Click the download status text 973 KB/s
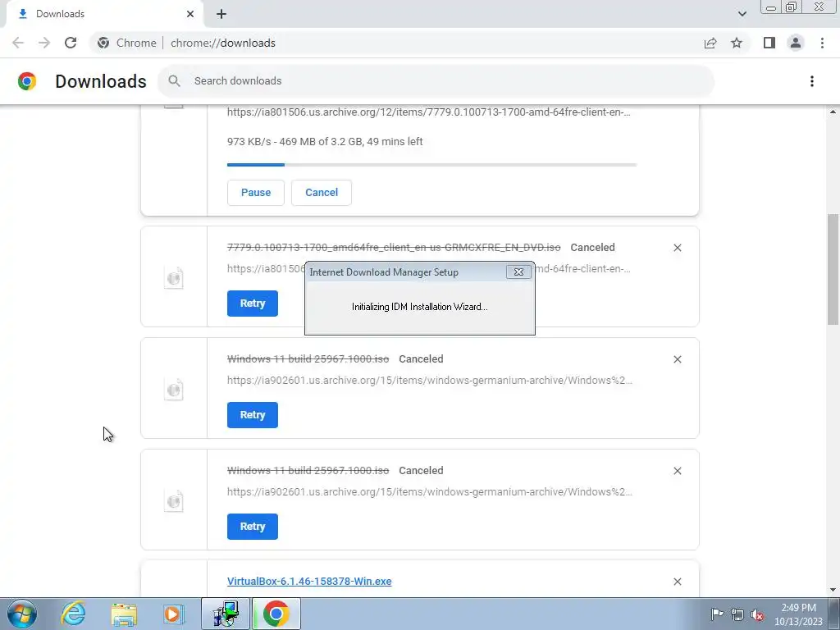 tap(325, 141)
